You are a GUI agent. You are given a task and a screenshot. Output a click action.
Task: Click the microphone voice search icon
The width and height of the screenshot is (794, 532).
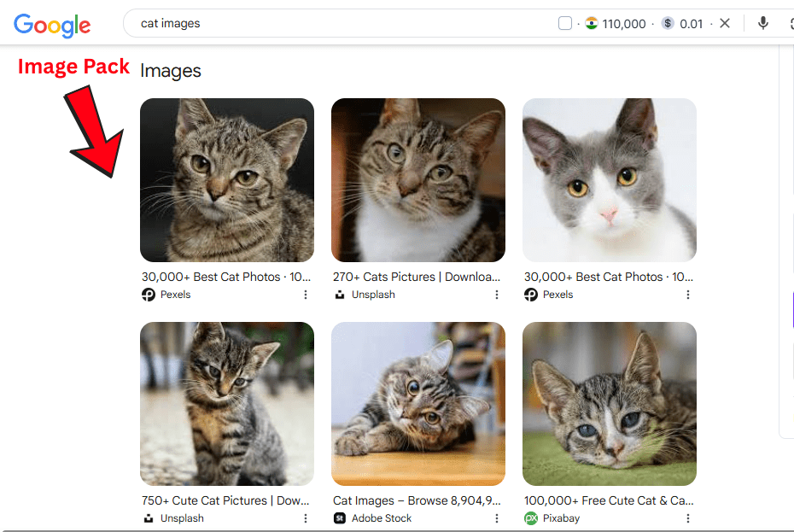[763, 24]
